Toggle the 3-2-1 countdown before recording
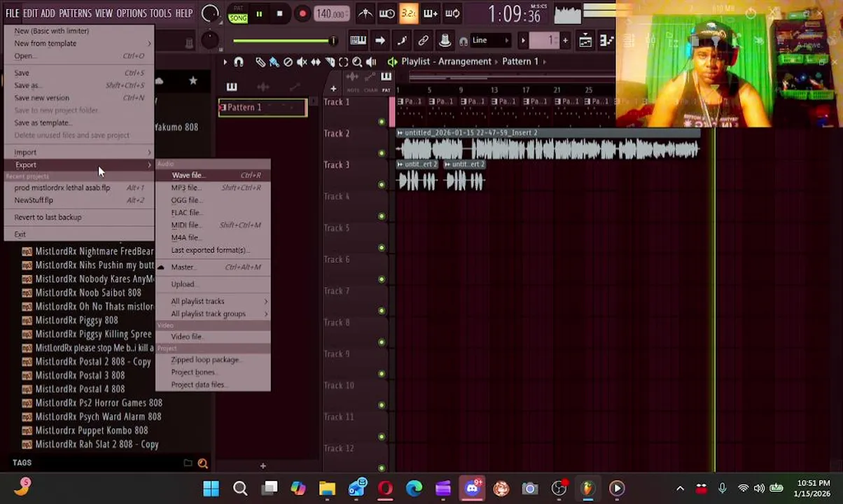Viewport: 843px width, 504px height. [408, 13]
